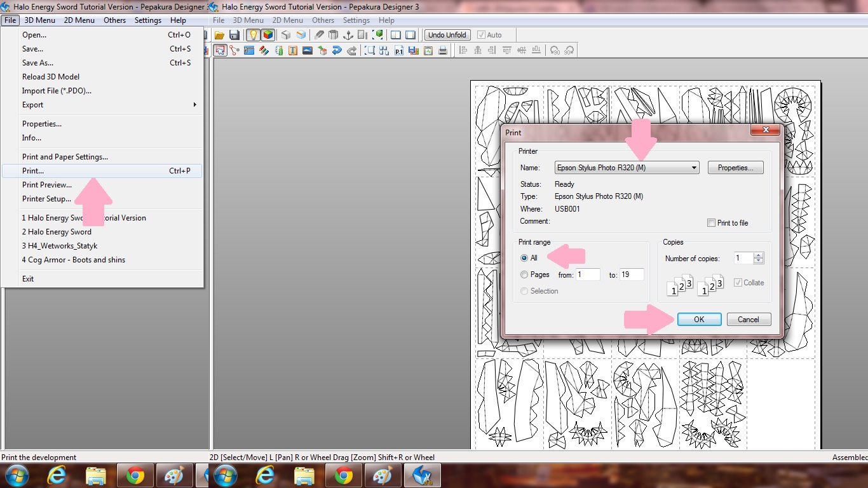Toggle the Collate checkbox
868x488 pixels.
(738, 283)
